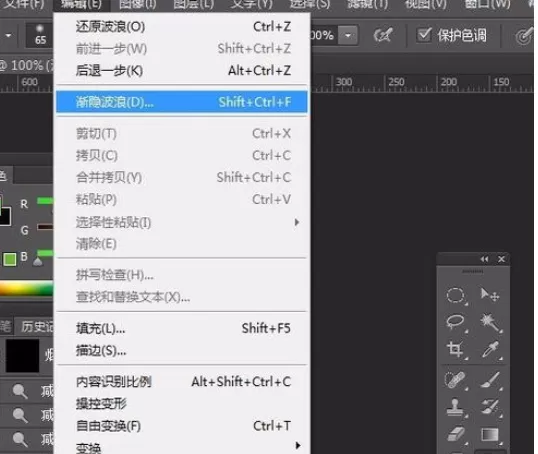
Task: Select the History Brush tool
Action: [x=490, y=407]
